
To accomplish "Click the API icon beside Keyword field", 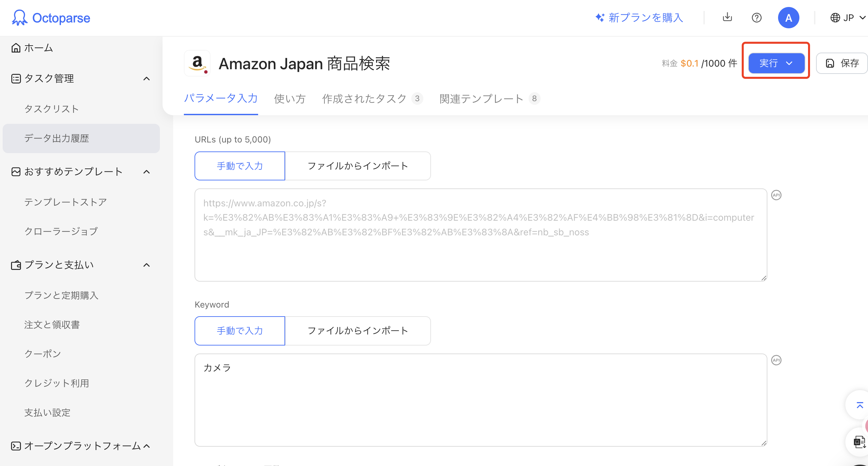I will coord(776,360).
